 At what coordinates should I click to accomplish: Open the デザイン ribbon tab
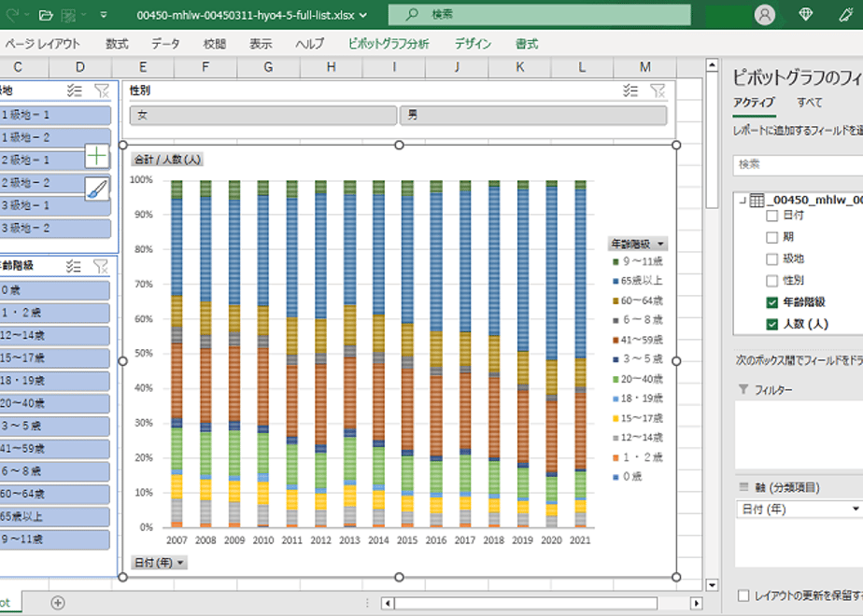473,44
